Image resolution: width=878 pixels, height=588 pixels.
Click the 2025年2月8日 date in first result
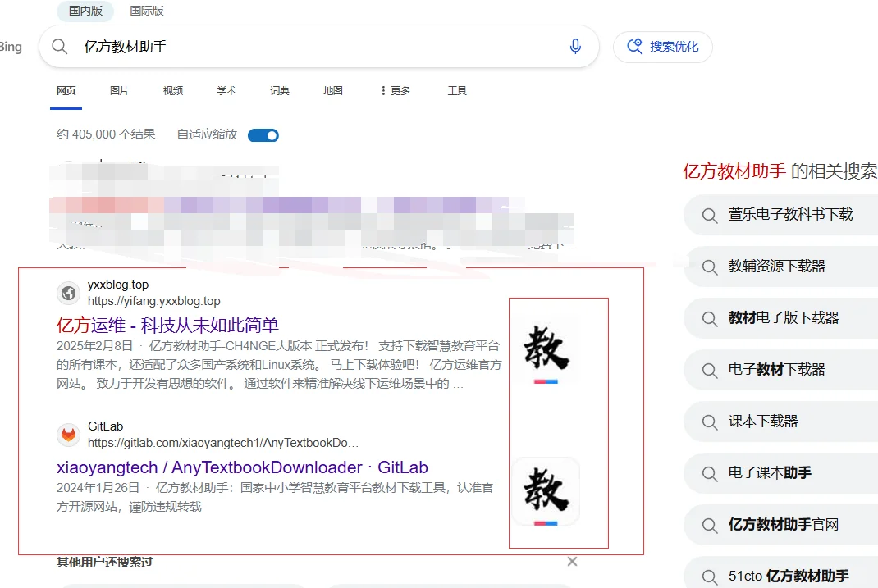pos(94,346)
